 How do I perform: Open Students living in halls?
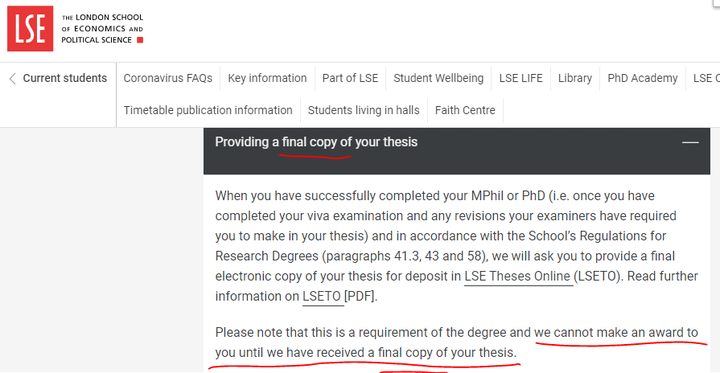click(x=364, y=111)
